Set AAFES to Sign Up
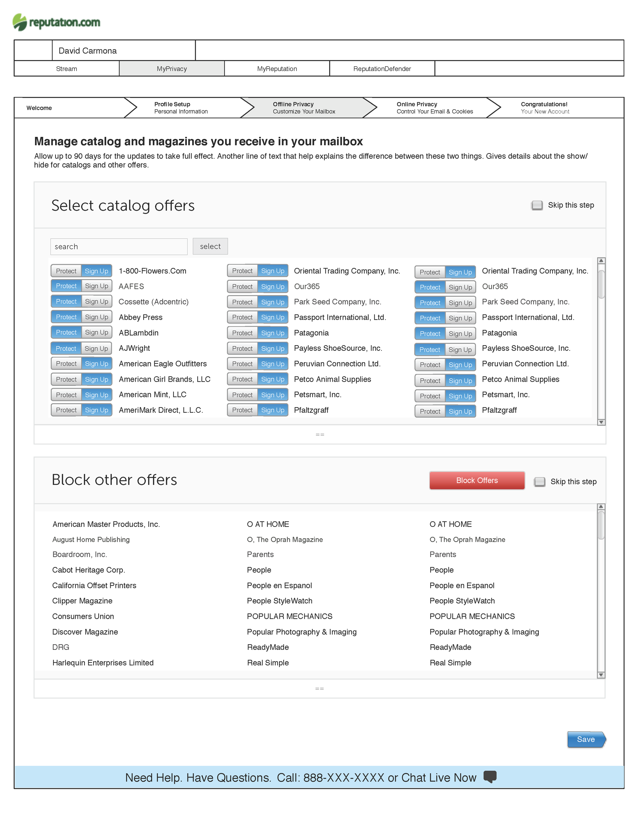The width and height of the screenshot is (644, 838). (x=97, y=286)
